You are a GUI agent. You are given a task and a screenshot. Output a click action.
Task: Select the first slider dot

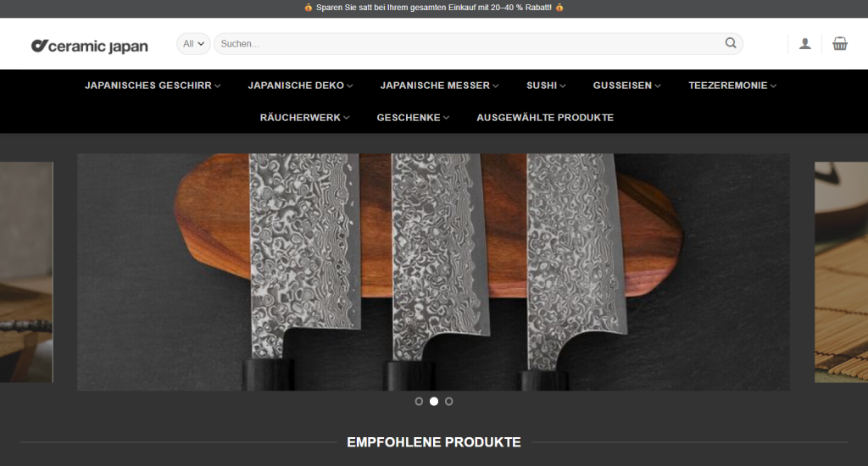(x=419, y=402)
